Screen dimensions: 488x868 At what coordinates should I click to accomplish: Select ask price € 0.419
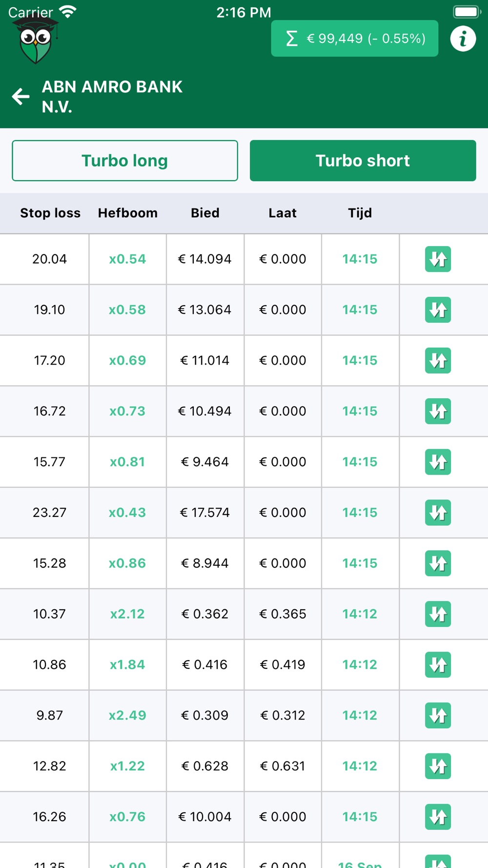(283, 665)
